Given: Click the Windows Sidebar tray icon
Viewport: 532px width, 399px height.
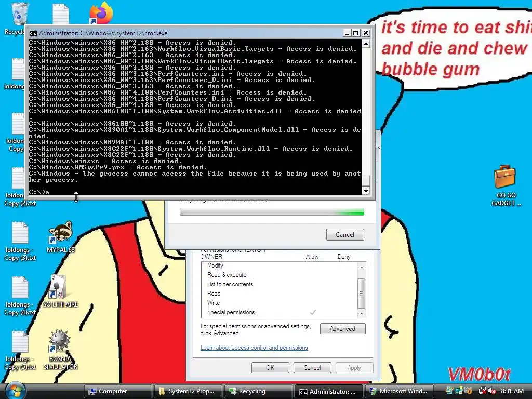Looking at the screenshot, I should pyautogui.click(x=459, y=391).
